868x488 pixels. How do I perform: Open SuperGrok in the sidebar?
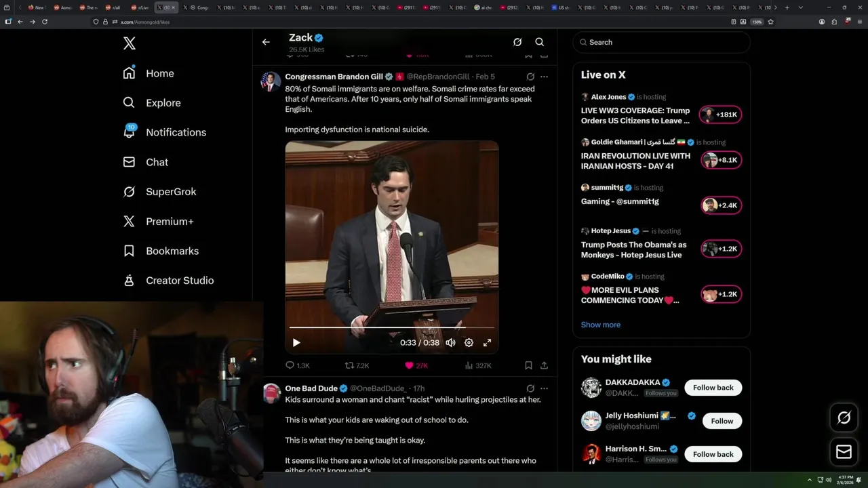tap(159, 192)
